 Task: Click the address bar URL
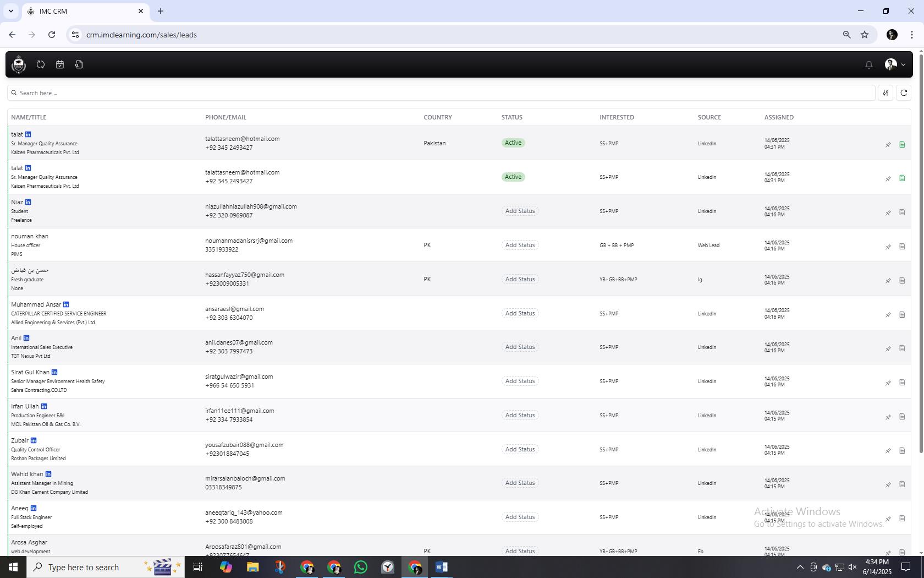coord(141,35)
